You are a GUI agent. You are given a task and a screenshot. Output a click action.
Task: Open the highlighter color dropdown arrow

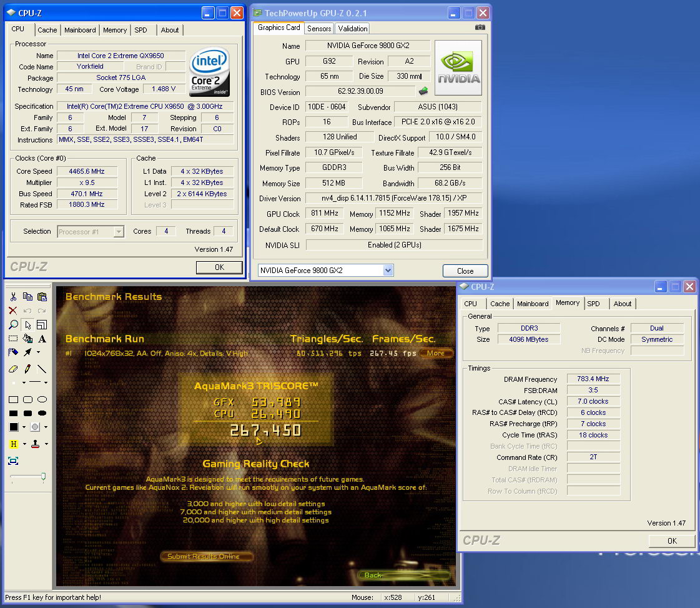(24, 444)
